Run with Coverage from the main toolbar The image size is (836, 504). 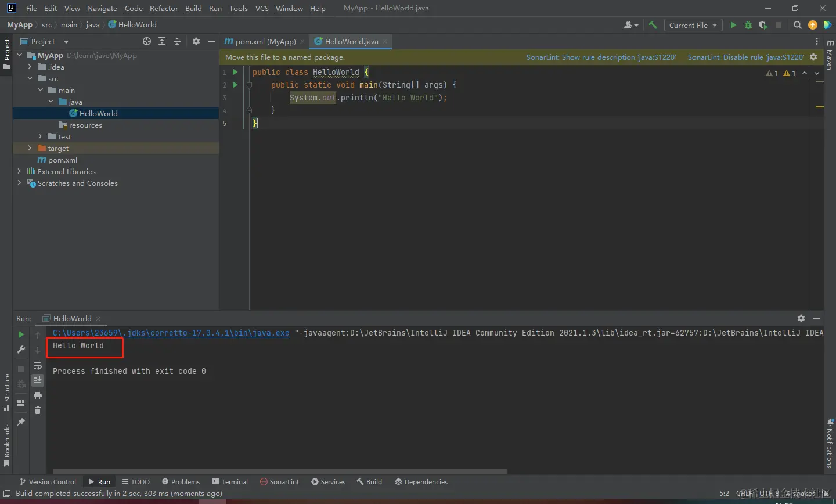763,25
